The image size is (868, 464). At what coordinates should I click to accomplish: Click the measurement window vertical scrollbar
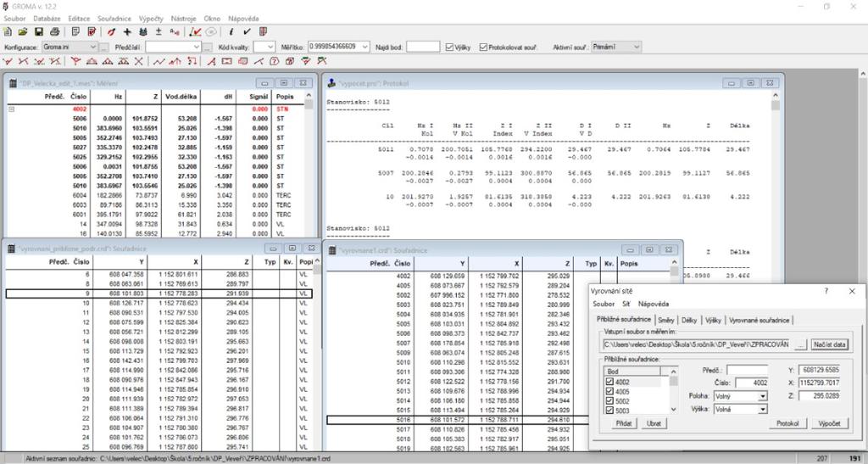309,166
